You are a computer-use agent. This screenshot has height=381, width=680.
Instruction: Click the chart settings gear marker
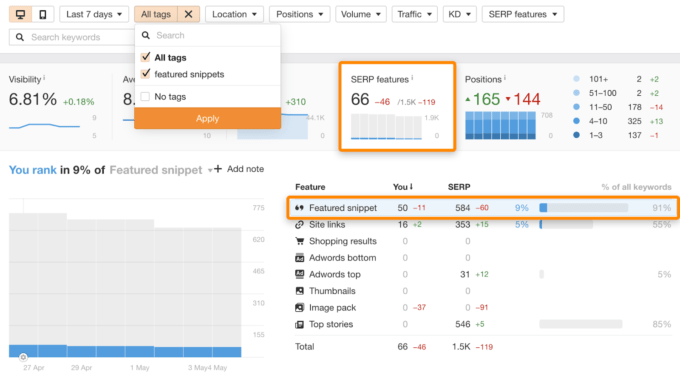(23, 357)
